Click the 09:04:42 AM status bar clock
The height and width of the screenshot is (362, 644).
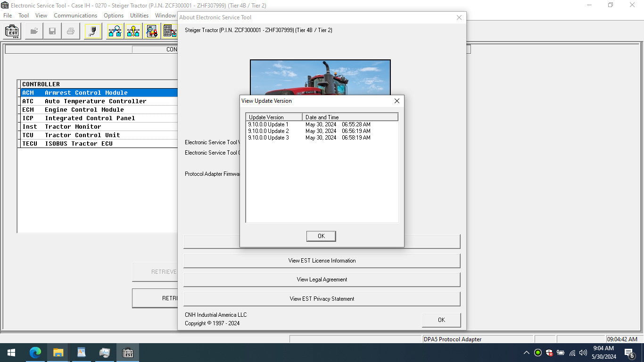pyautogui.click(x=622, y=339)
